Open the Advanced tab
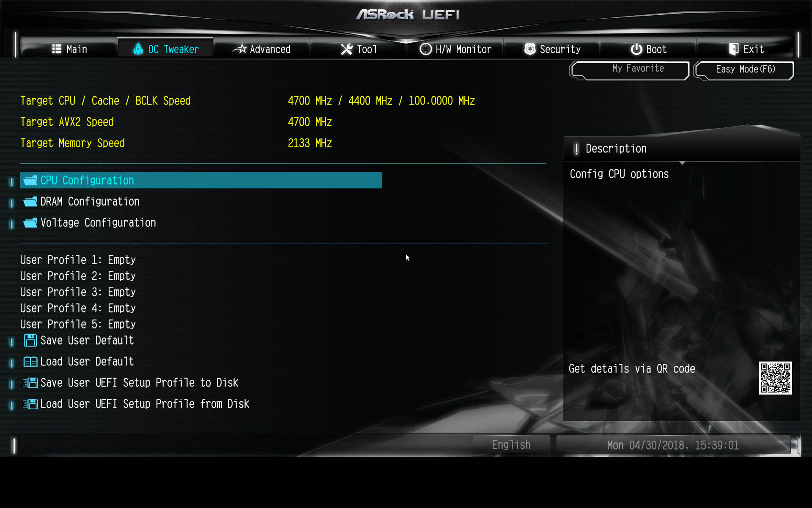Screen dimensions: 812x508 click(262, 49)
